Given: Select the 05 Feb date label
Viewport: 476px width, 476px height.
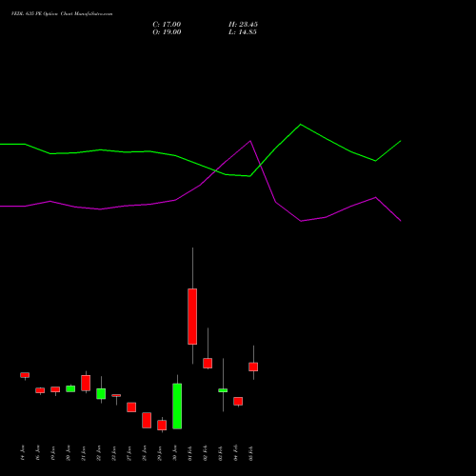Looking at the screenshot, I should [x=250, y=453].
